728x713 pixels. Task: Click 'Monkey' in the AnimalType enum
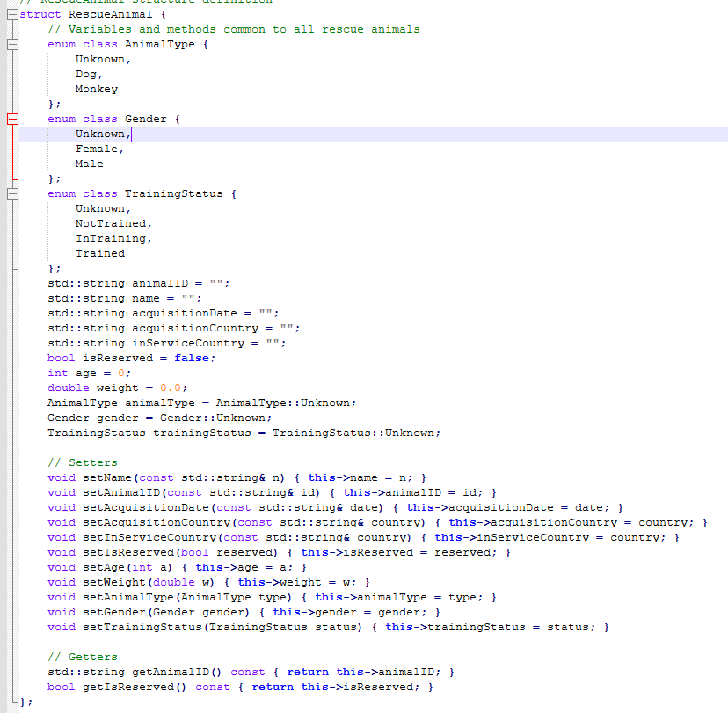[x=97, y=89]
